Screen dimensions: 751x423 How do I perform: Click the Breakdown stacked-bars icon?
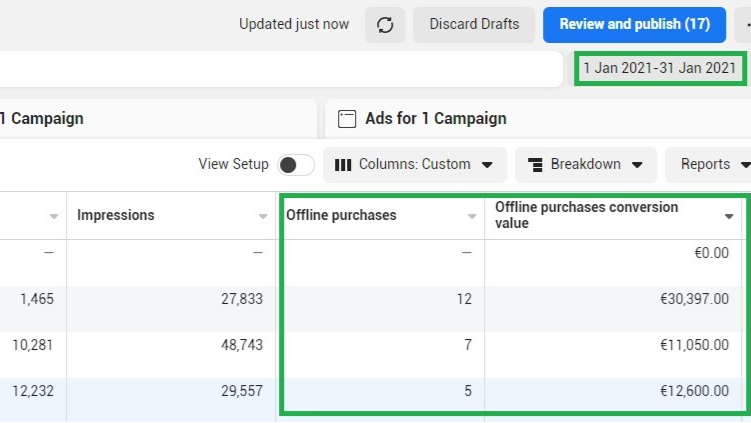click(535, 165)
